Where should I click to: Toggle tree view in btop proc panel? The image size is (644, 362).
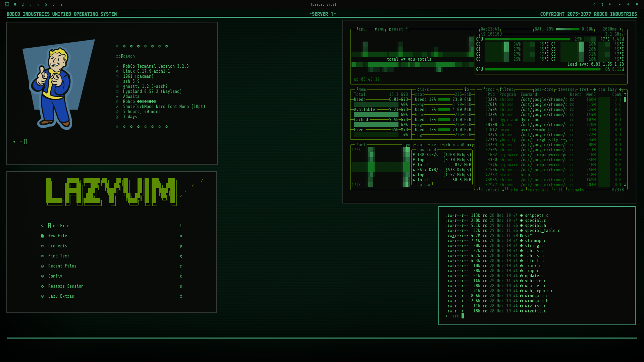584,89
